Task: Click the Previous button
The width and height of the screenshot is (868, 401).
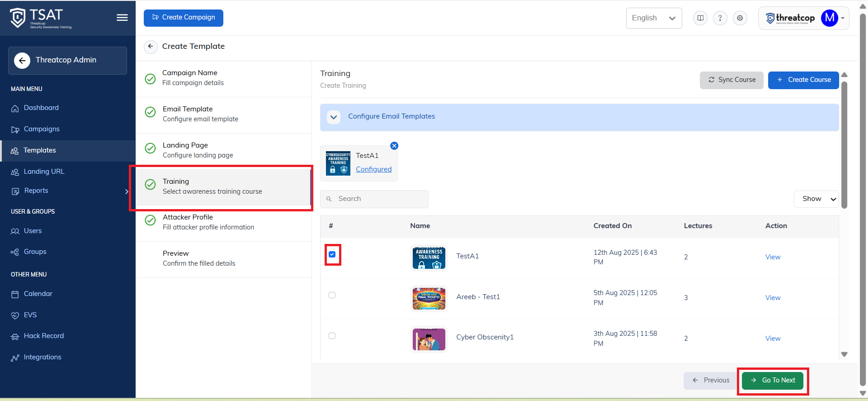Action: (x=711, y=381)
